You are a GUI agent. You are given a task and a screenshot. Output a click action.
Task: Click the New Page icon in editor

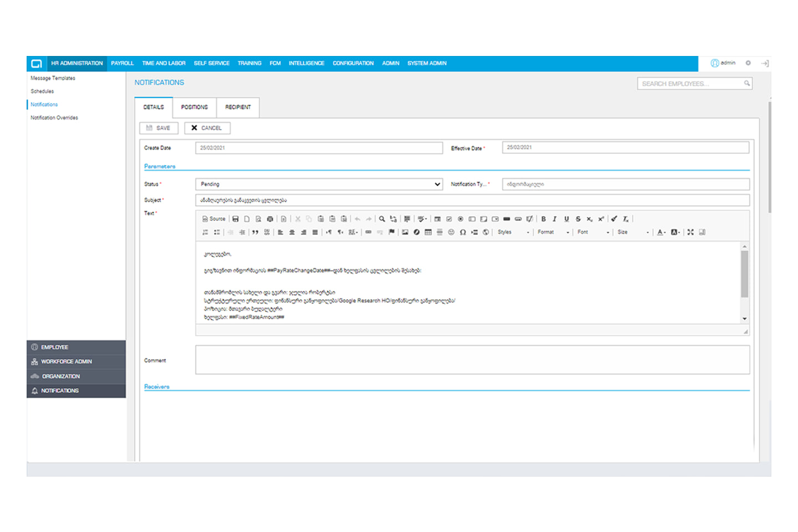pos(247,219)
